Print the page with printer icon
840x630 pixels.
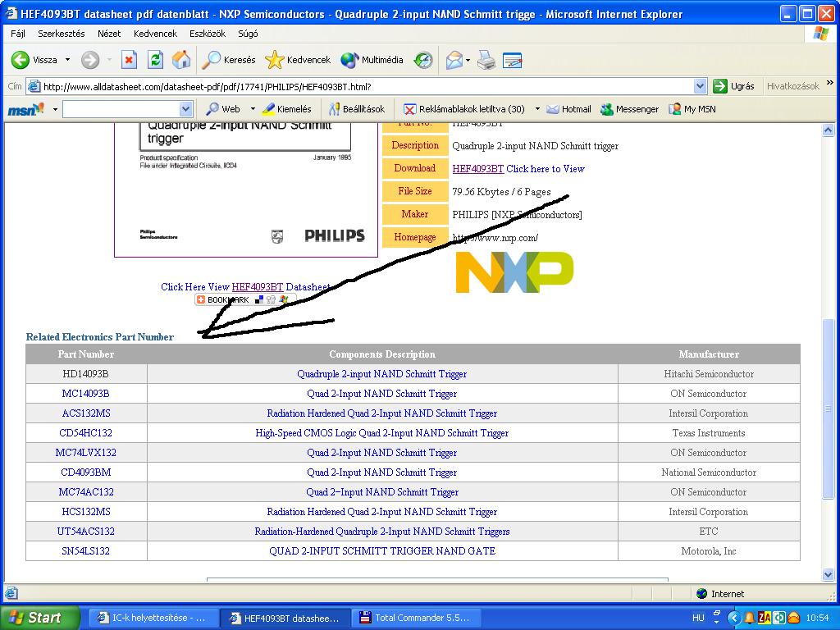coord(486,60)
